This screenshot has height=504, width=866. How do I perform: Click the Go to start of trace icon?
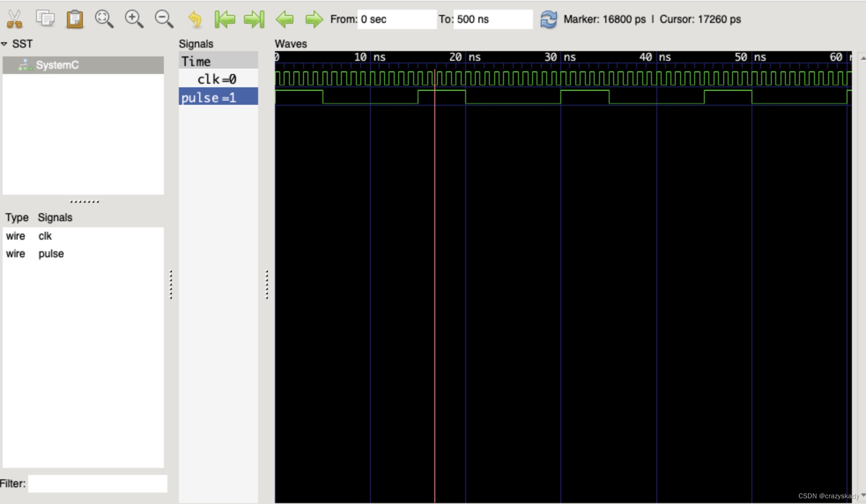[224, 18]
